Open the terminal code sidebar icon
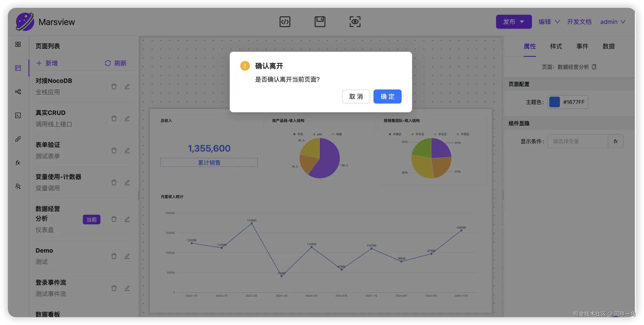This screenshot has height=325, width=644. (x=18, y=115)
